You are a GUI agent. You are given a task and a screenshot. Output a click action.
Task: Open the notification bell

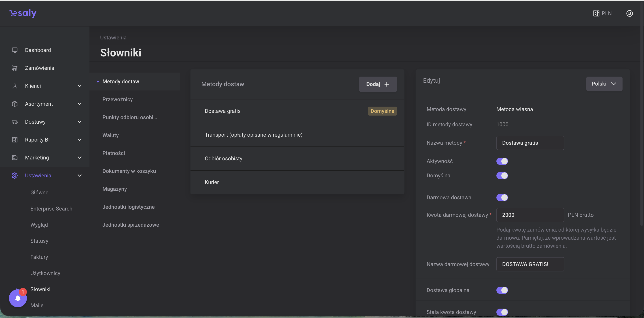pos(18,298)
